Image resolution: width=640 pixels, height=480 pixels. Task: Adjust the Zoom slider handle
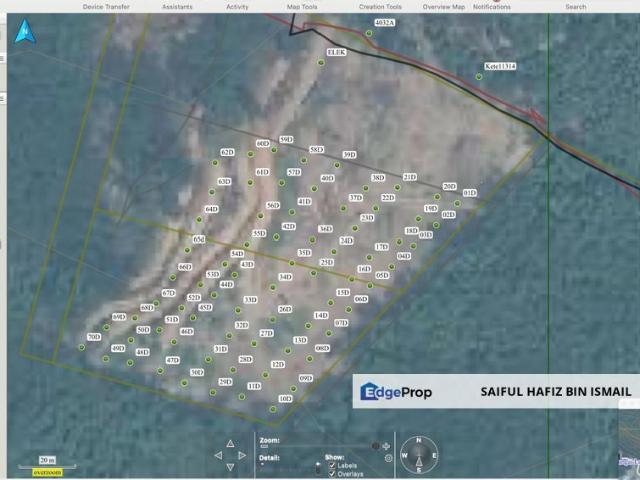point(375,446)
